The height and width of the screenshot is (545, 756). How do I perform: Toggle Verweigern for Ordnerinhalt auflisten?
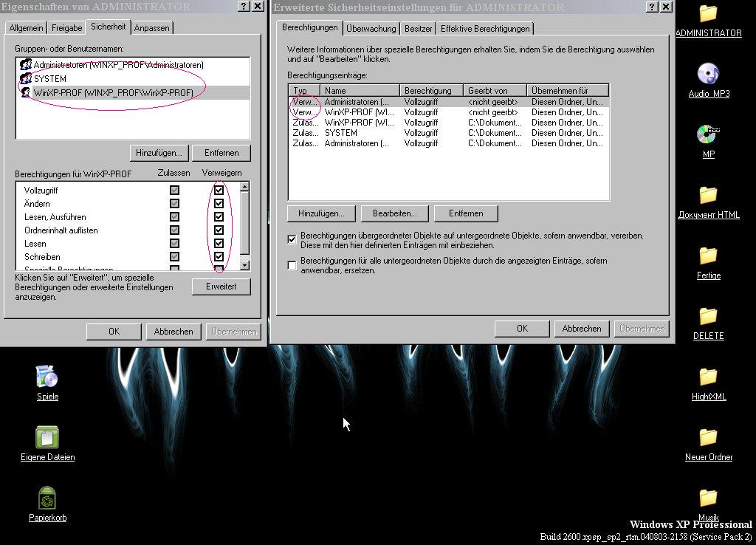219,230
